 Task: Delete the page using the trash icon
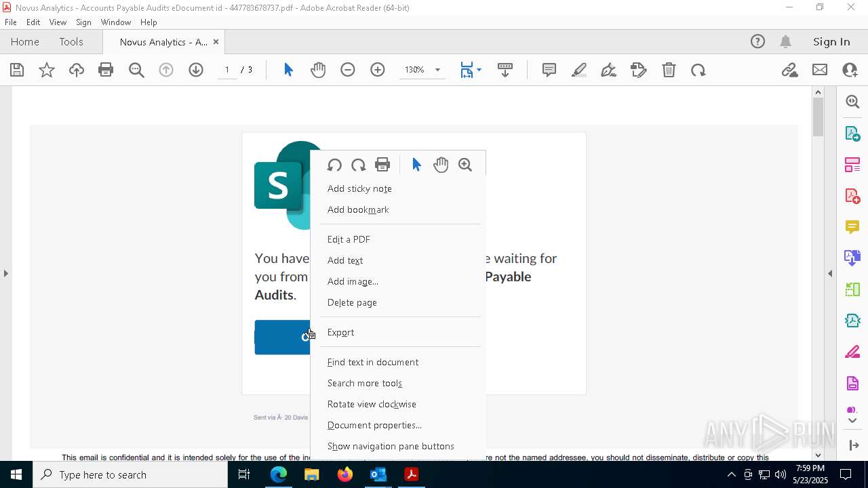pos(669,70)
